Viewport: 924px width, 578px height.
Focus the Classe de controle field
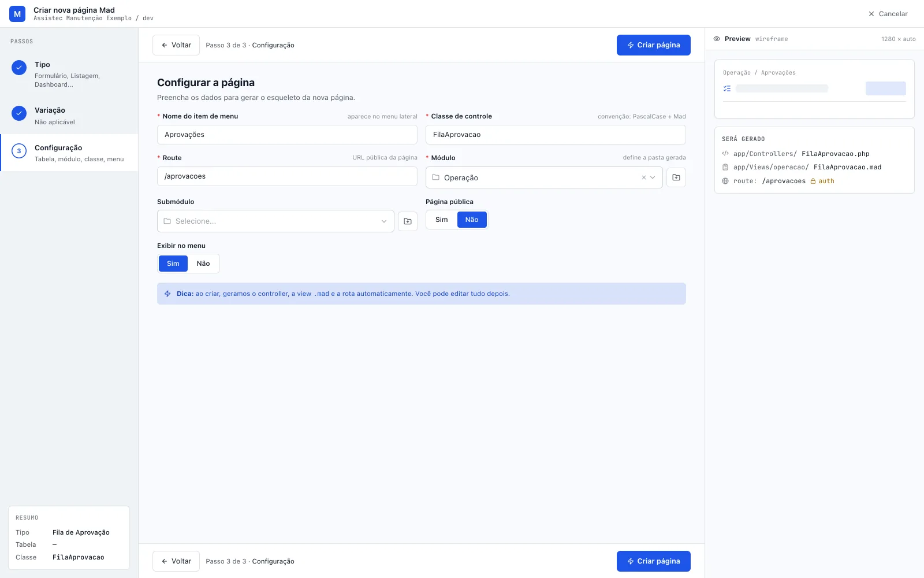[x=556, y=135]
